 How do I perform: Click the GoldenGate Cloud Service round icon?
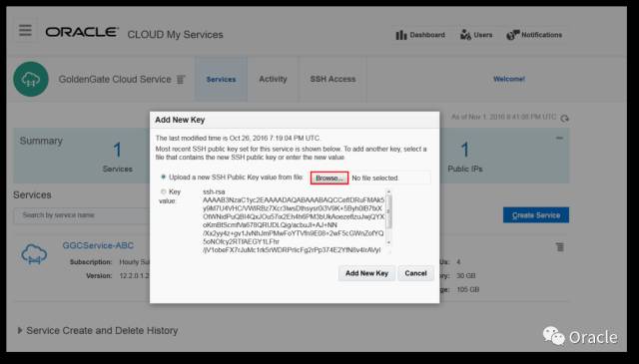click(x=31, y=79)
